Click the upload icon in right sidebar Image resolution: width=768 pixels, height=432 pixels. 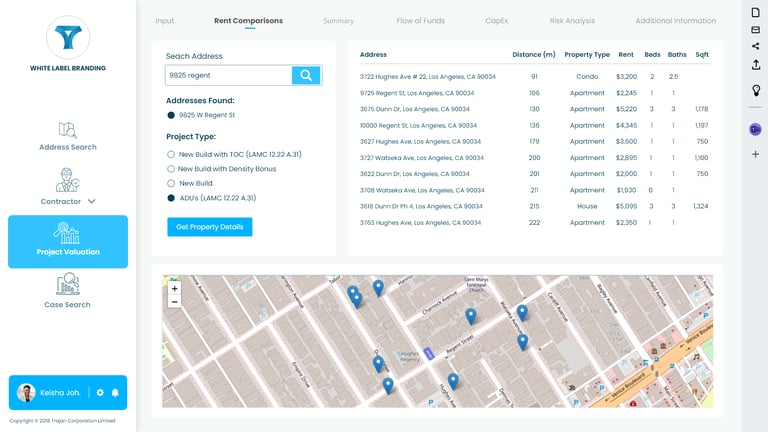coord(755,65)
